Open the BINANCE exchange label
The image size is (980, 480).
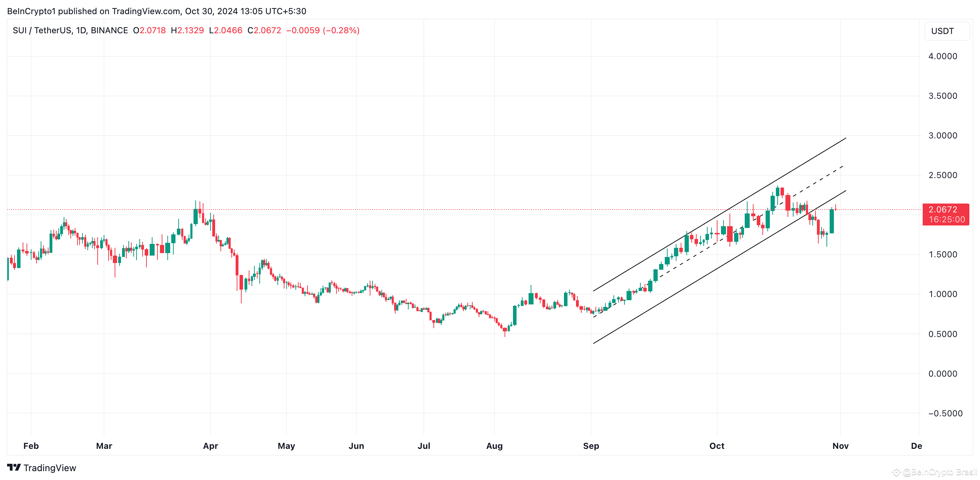click(110, 30)
